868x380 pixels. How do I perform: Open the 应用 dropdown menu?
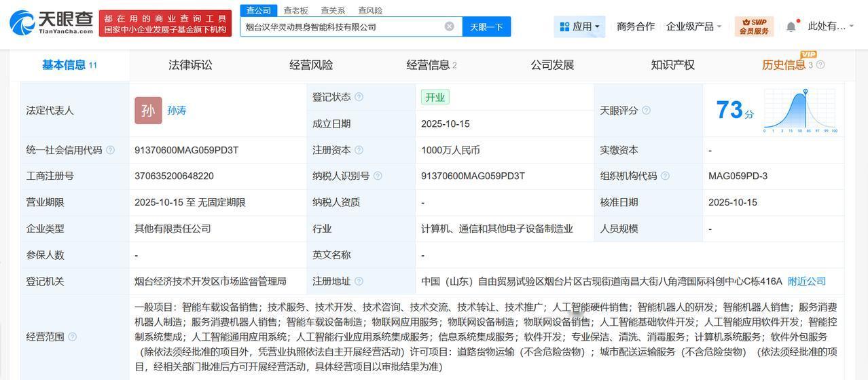coord(579,26)
